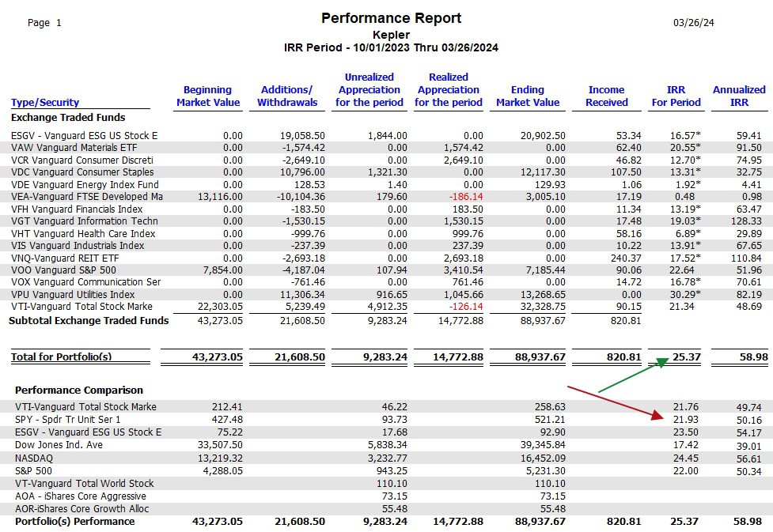Click VTI realized appreciation -126.14
773x532 pixels.
(x=466, y=307)
